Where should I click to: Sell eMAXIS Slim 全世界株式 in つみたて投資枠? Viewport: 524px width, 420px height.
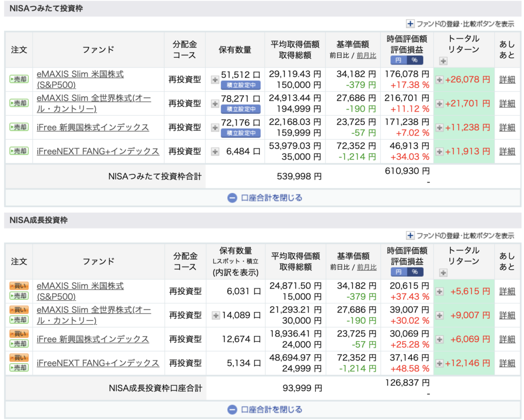pos(19,103)
